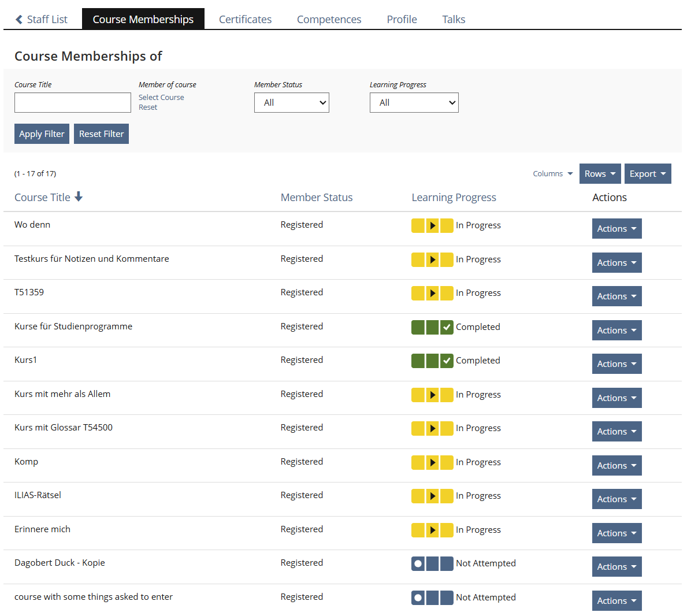Open the Member Status filter dropdown
The image size is (691, 616).
point(291,103)
